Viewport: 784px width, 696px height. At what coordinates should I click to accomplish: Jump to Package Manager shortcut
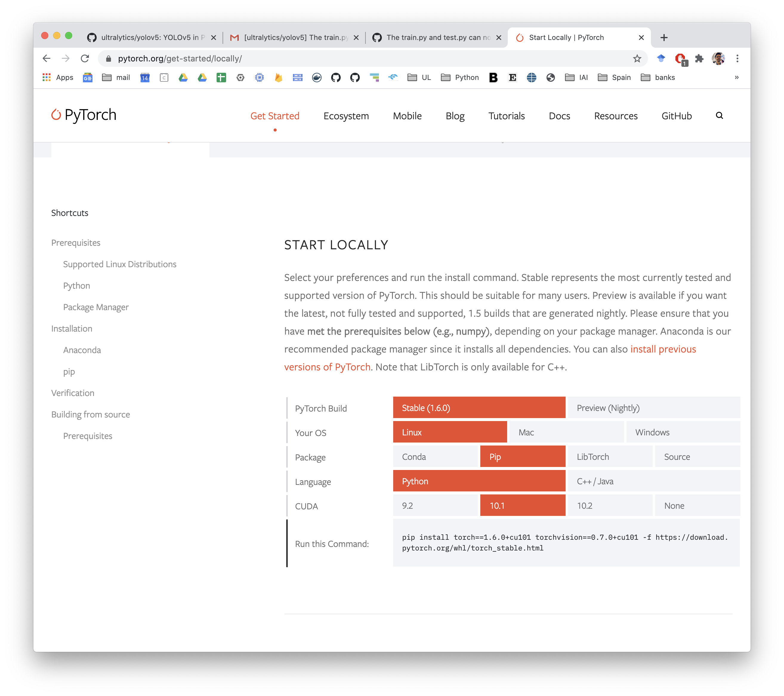tap(96, 307)
